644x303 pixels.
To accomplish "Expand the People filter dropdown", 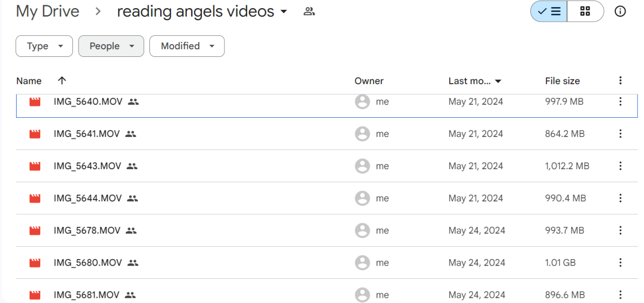I will pos(111,46).
